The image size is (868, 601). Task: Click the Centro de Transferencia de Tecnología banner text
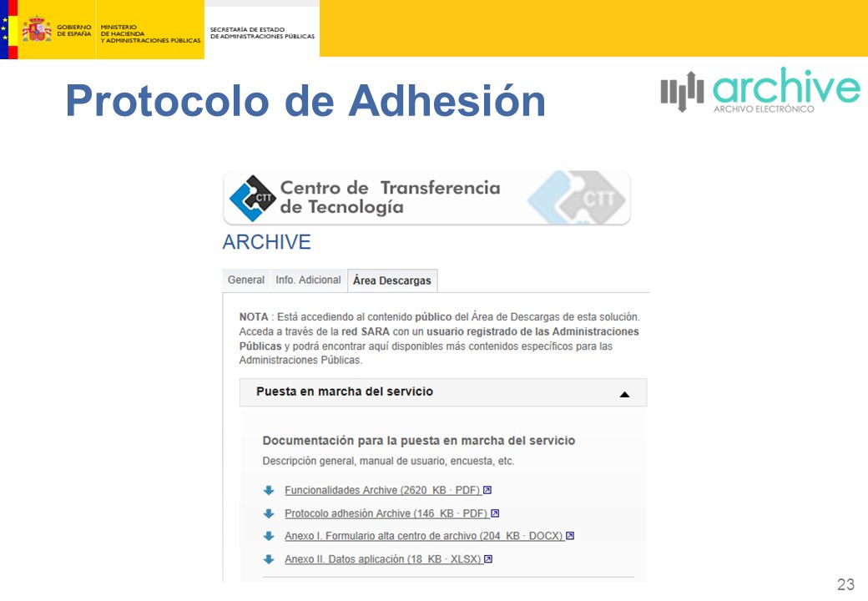tap(391, 197)
